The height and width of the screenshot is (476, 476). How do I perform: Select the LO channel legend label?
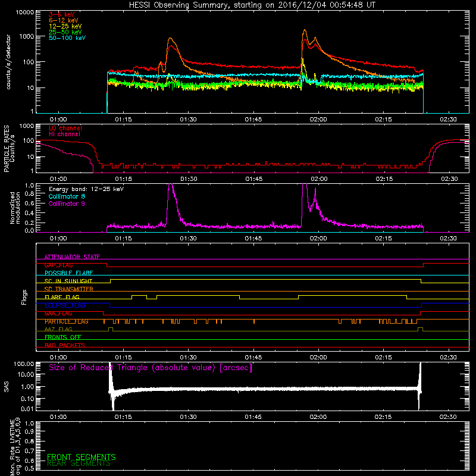[x=65, y=128]
